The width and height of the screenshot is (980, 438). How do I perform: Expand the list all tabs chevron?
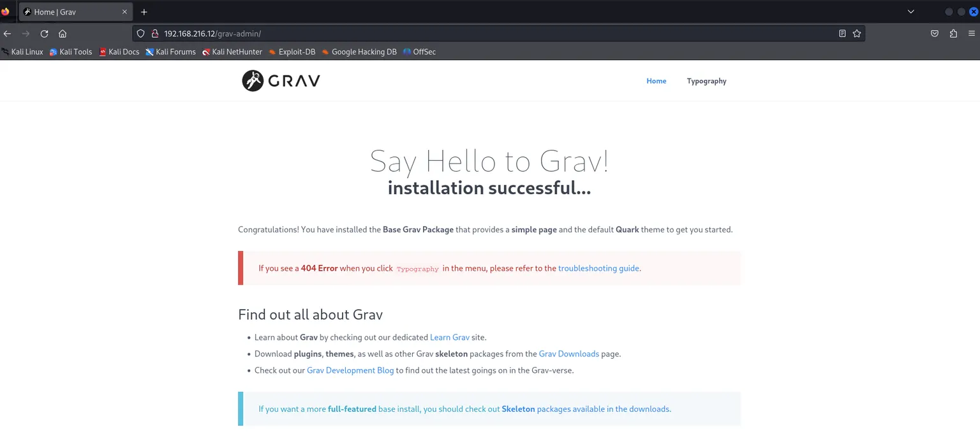910,12
